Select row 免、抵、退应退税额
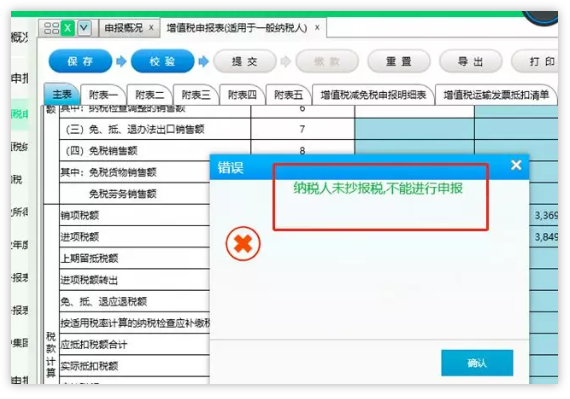Viewport: 570px width, 399px height. tap(135, 301)
